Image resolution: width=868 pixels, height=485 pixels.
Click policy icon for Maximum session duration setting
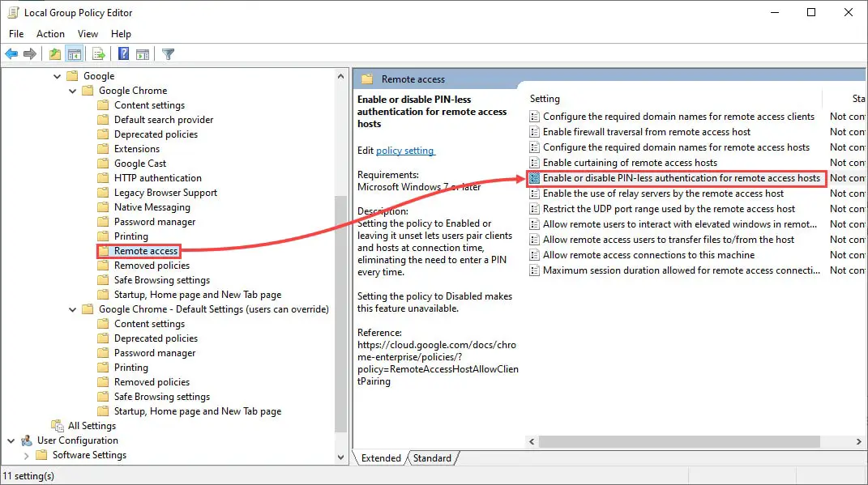[534, 270]
